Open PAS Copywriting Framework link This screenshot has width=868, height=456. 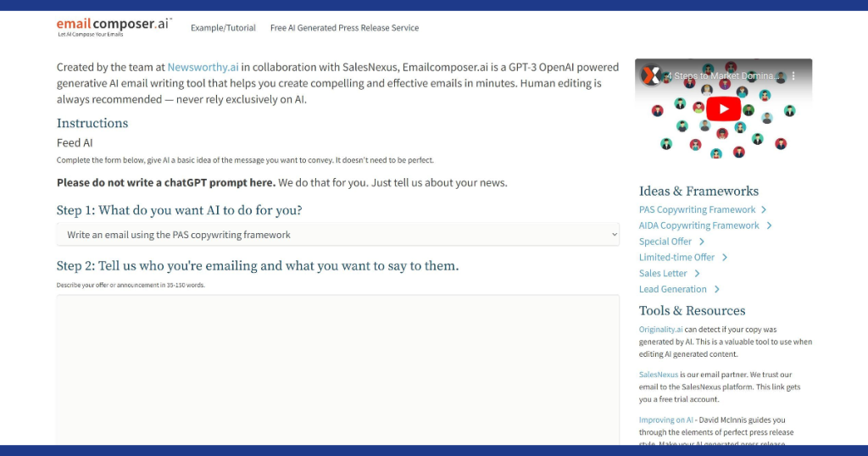(x=697, y=209)
